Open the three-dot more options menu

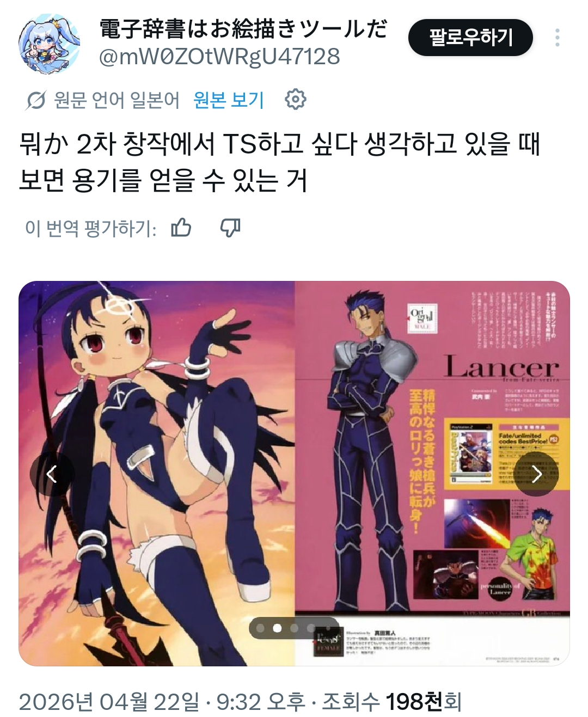tap(557, 38)
